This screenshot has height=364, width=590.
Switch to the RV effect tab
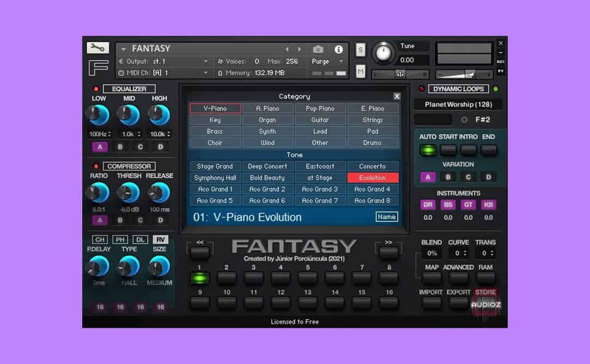(160, 239)
